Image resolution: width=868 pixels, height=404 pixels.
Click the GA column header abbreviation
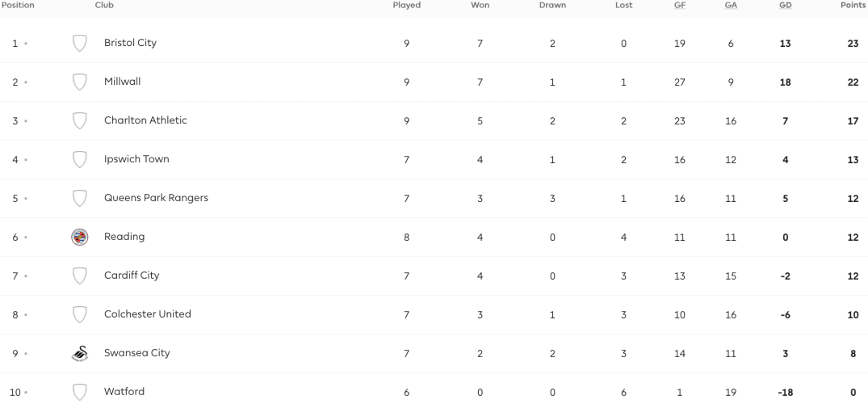tap(731, 5)
